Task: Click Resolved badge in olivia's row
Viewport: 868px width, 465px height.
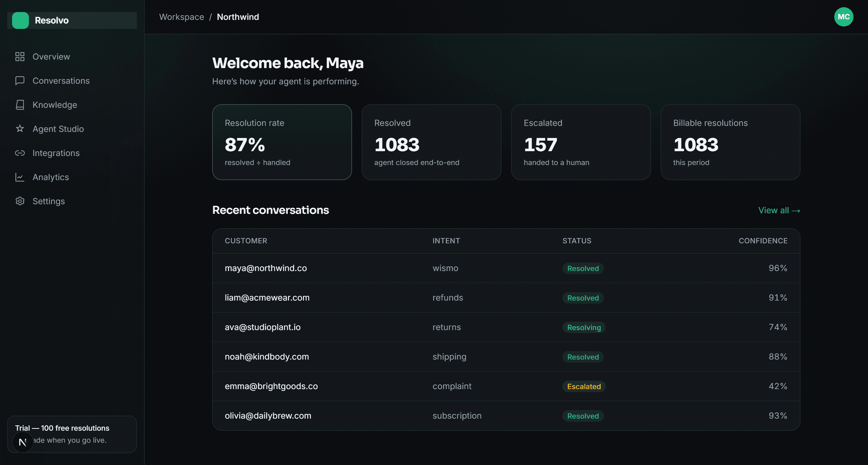Action: point(583,416)
